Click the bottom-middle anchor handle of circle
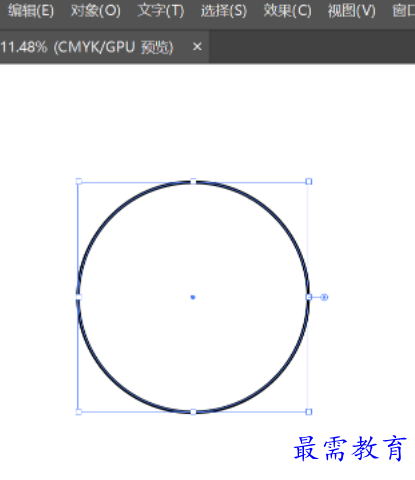 coord(193,412)
